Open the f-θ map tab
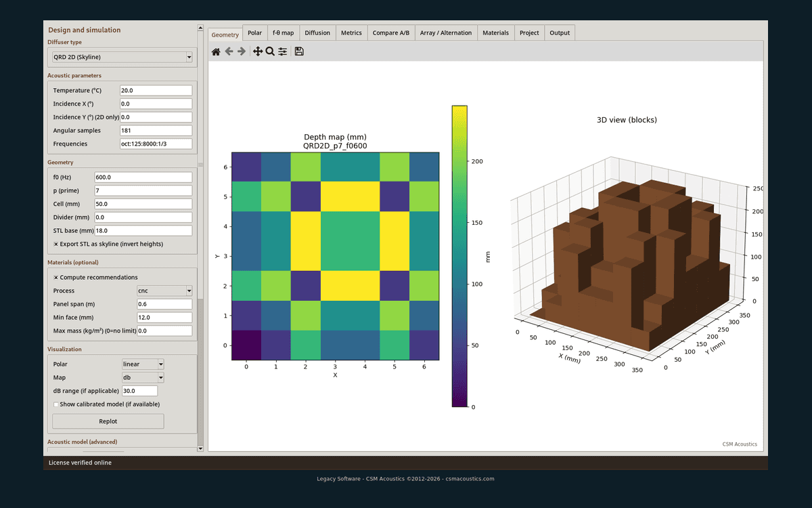 [283, 33]
